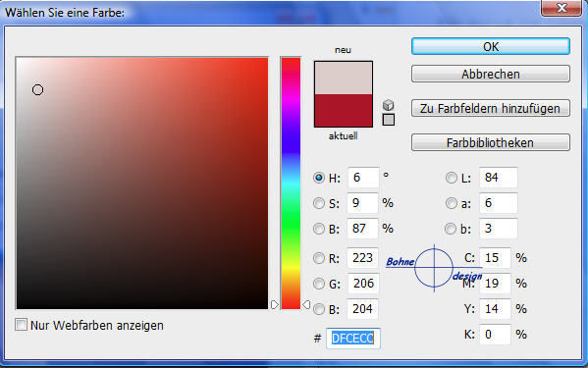Click the out-of-gamut warning cube icon
The height and width of the screenshot is (368, 588).
point(389,105)
